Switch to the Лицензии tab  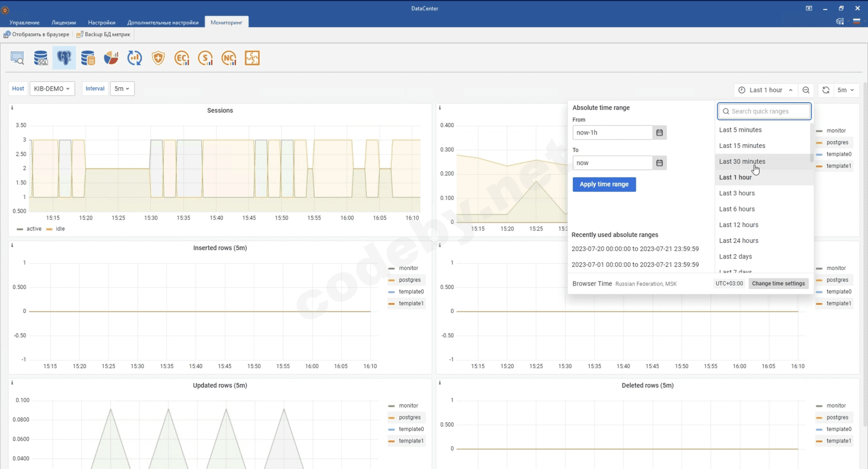tap(63, 23)
